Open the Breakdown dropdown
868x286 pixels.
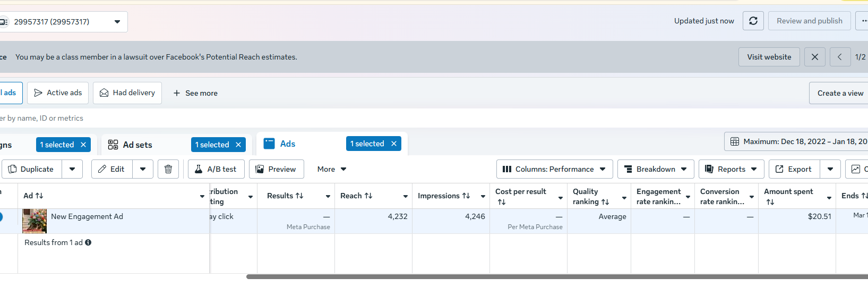[x=656, y=169]
